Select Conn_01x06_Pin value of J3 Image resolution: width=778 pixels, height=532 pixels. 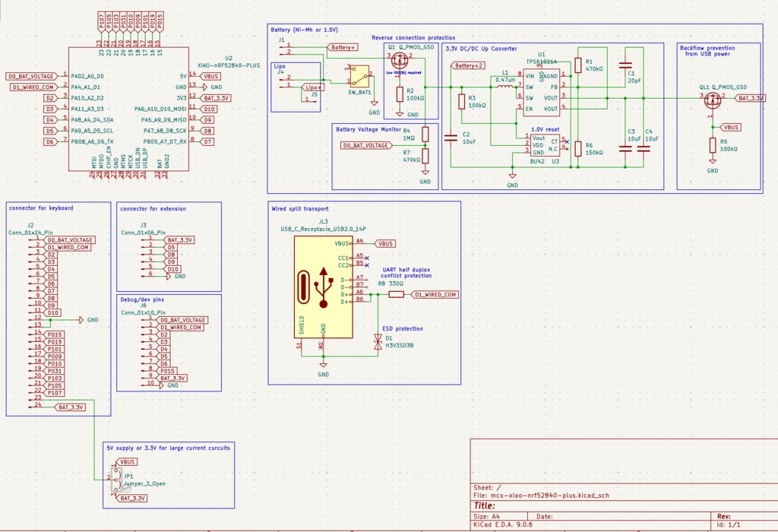pos(143,233)
